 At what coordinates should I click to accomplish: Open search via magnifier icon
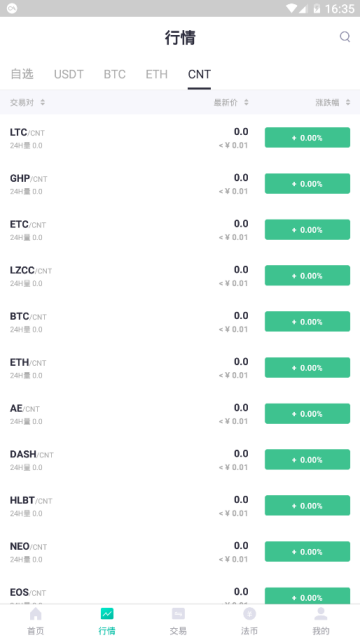pyautogui.click(x=345, y=37)
